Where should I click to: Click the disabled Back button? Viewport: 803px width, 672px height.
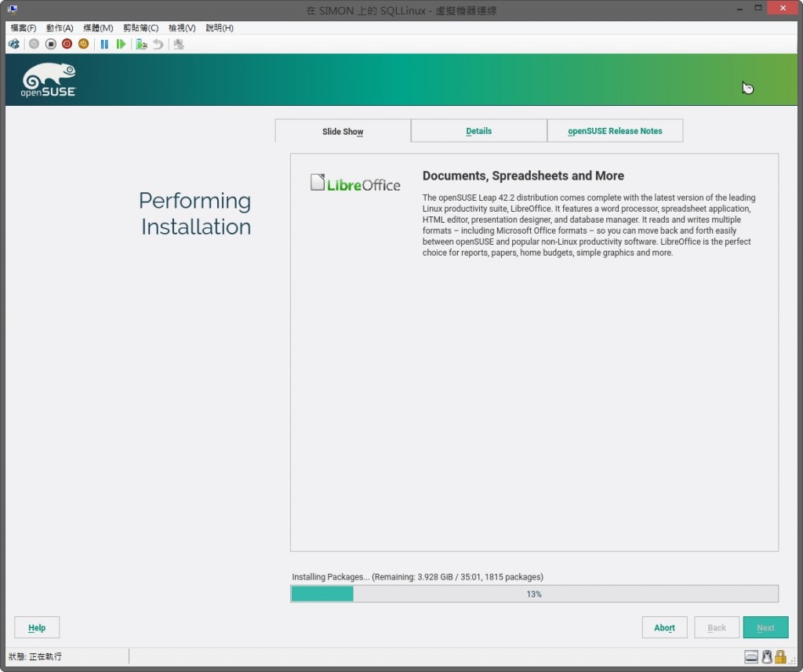(x=717, y=627)
